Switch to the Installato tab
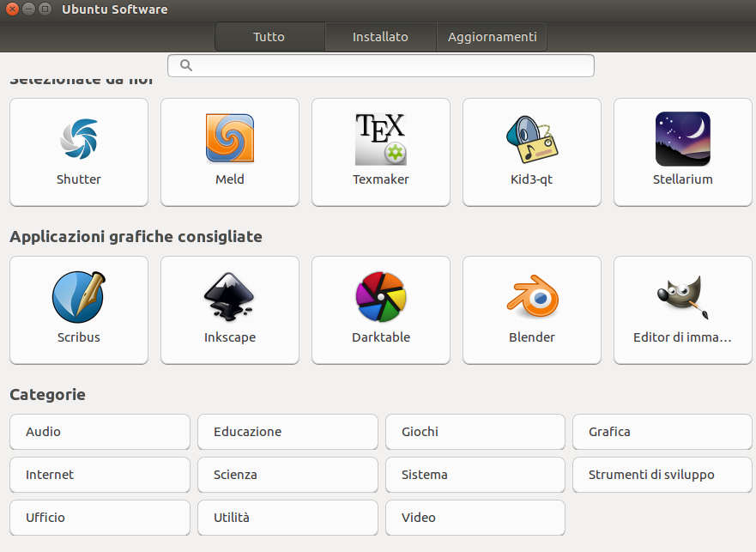 (x=380, y=37)
